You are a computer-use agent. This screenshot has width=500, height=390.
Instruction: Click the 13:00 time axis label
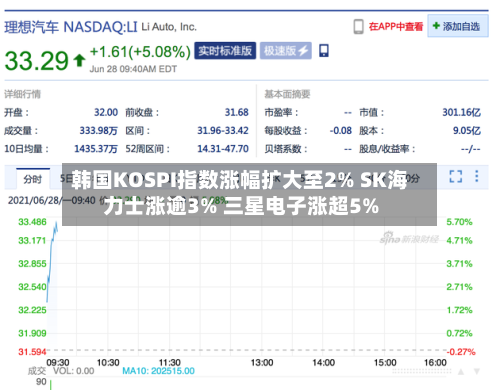point(262,363)
